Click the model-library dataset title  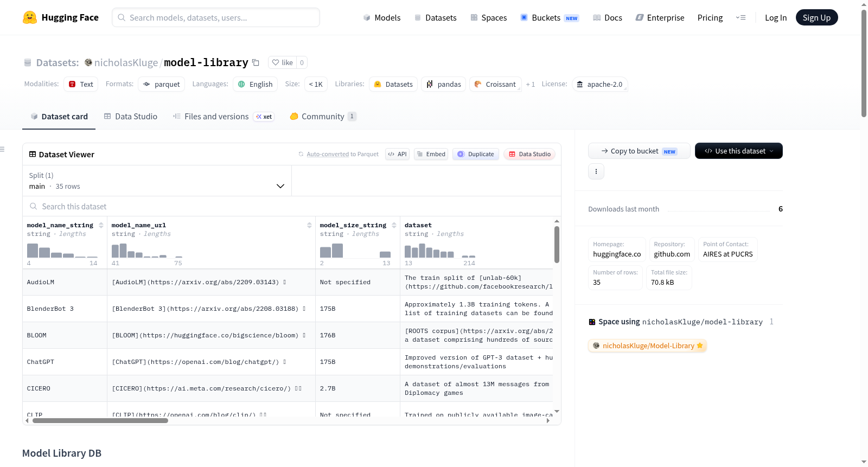coord(206,62)
